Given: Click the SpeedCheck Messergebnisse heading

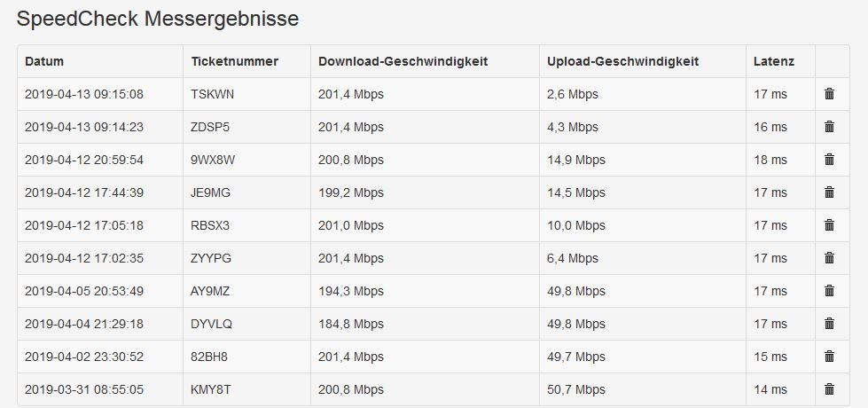Looking at the screenshot, I should point(158,19).
